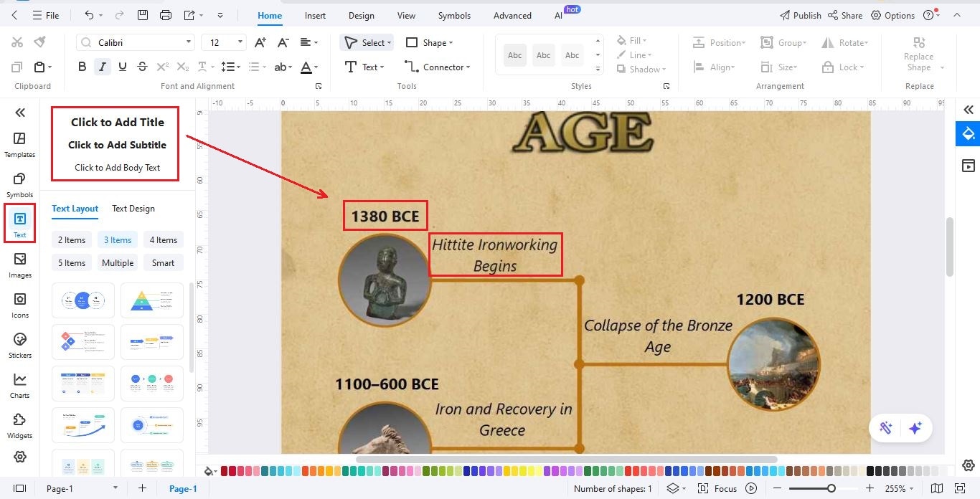Open the Stickers panel in the sidebar
Screen dimensions: 980x499
19,344
